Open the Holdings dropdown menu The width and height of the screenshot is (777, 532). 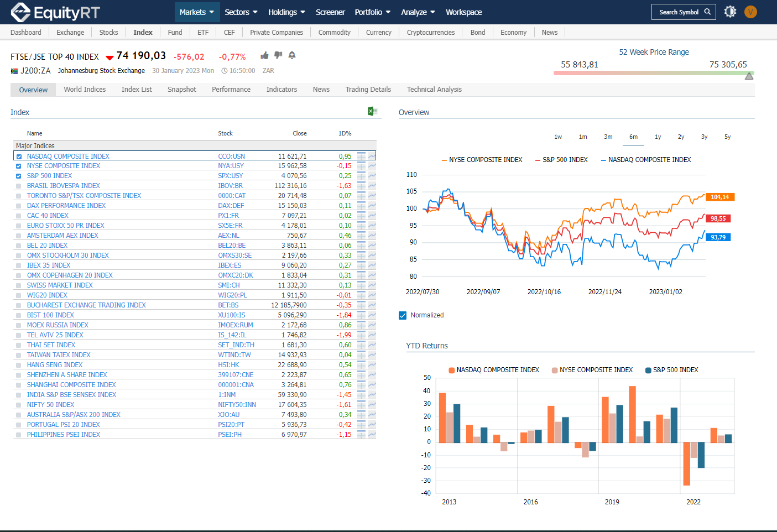286,12
